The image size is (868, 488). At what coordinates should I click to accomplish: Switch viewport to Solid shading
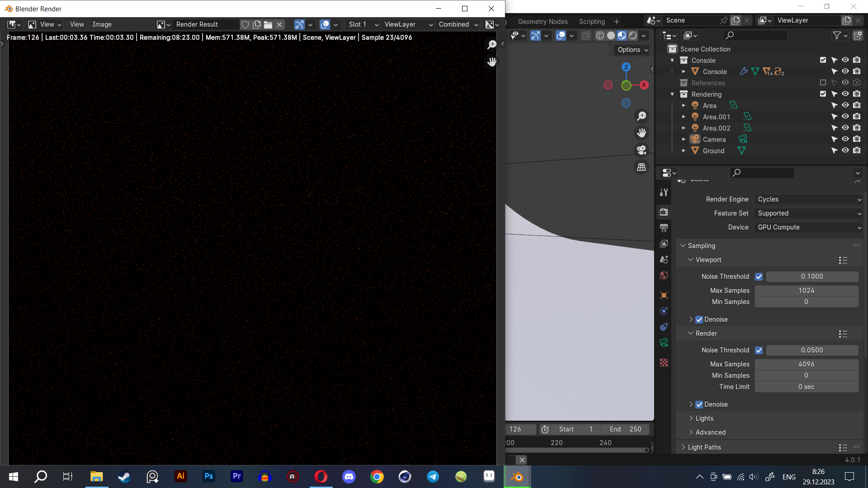611,35
